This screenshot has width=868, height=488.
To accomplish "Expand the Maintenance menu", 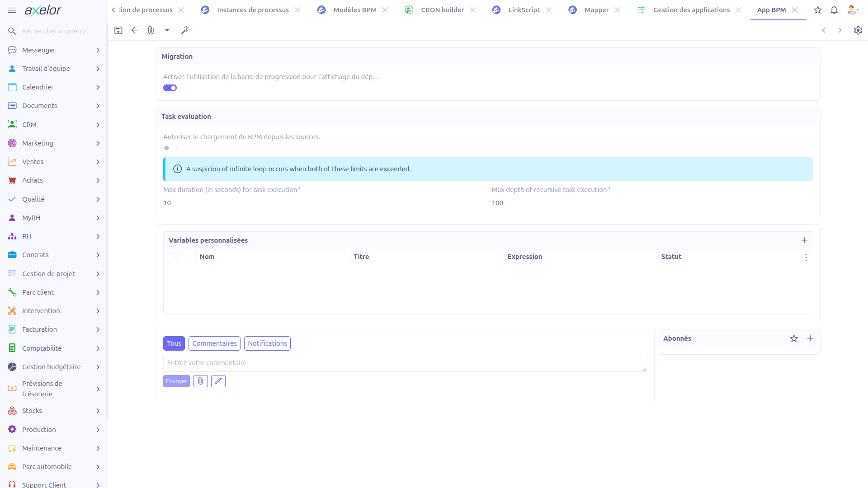I will pos(54,448).
